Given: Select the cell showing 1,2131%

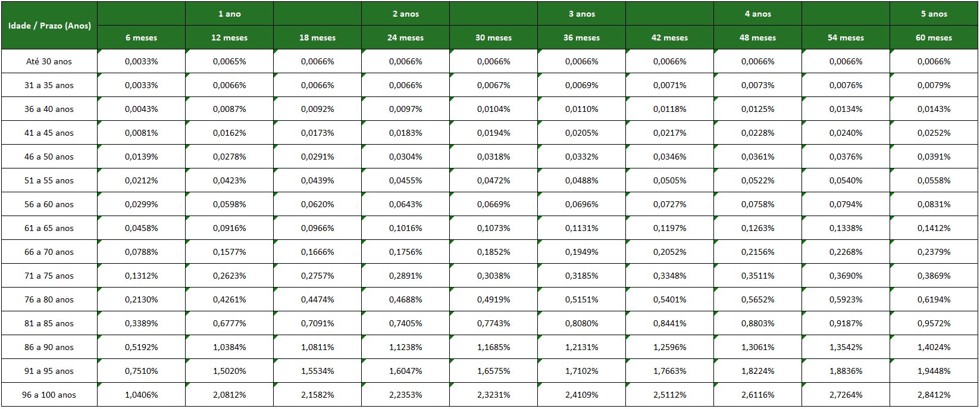Looking at the screenshot, I should coord(581,347).
